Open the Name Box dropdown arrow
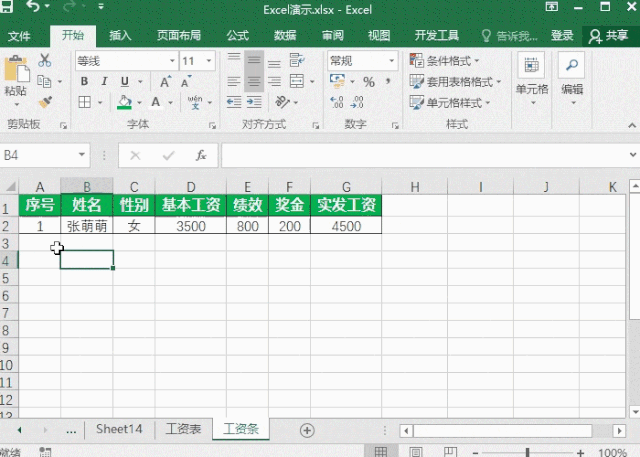Viewport: 640px width, 457px height. (82, 155)
